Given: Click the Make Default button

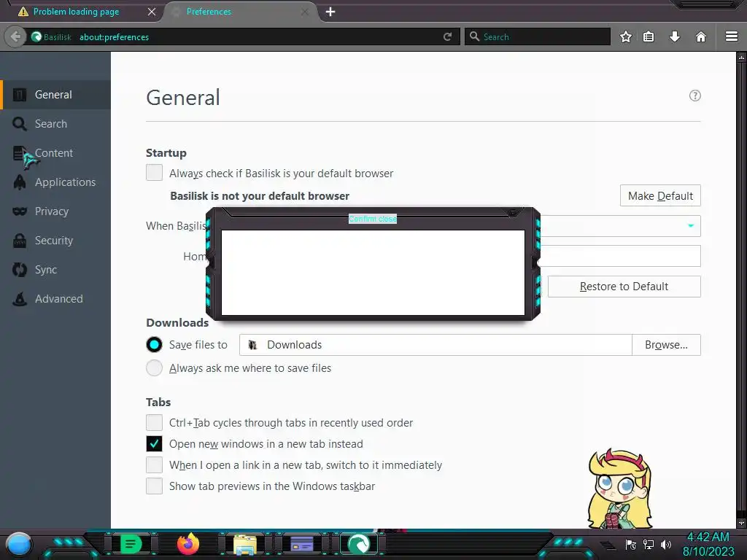Looking at the screenshot, I should (660, 195).
